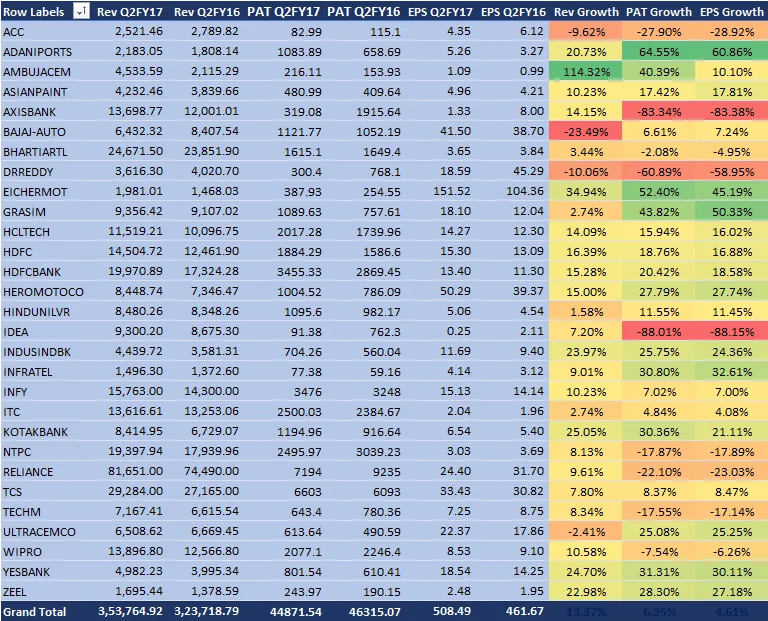Click the AXISBANK row label

coord(29,112)
